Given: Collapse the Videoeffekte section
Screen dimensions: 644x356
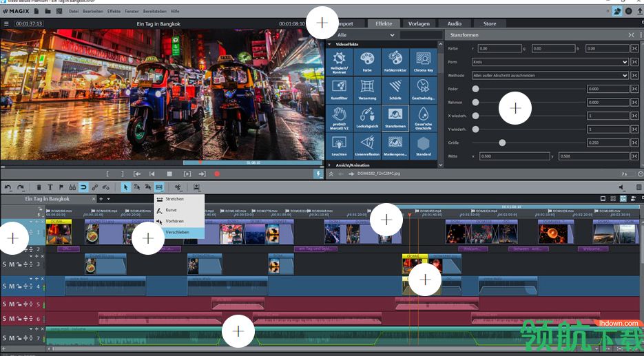Looking at the screenshot, I should (x=329, y=44).
